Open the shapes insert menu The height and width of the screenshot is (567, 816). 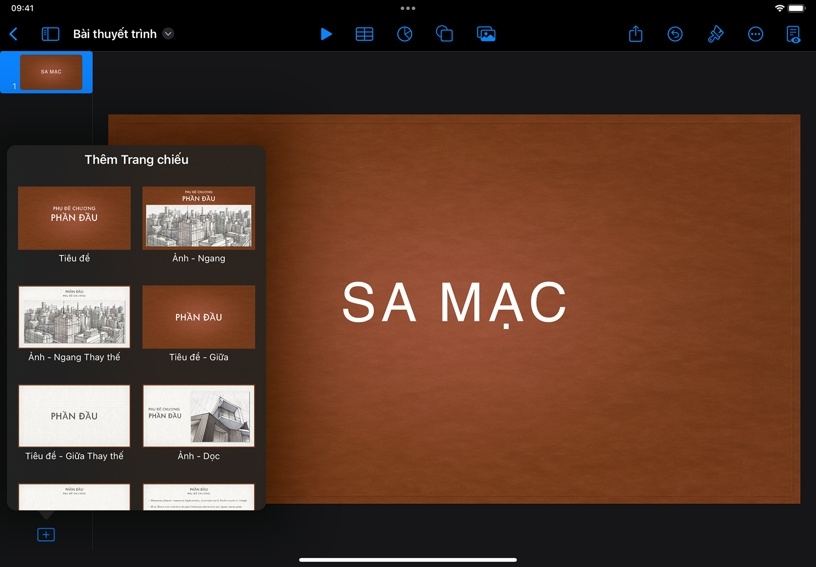[445, 34]
